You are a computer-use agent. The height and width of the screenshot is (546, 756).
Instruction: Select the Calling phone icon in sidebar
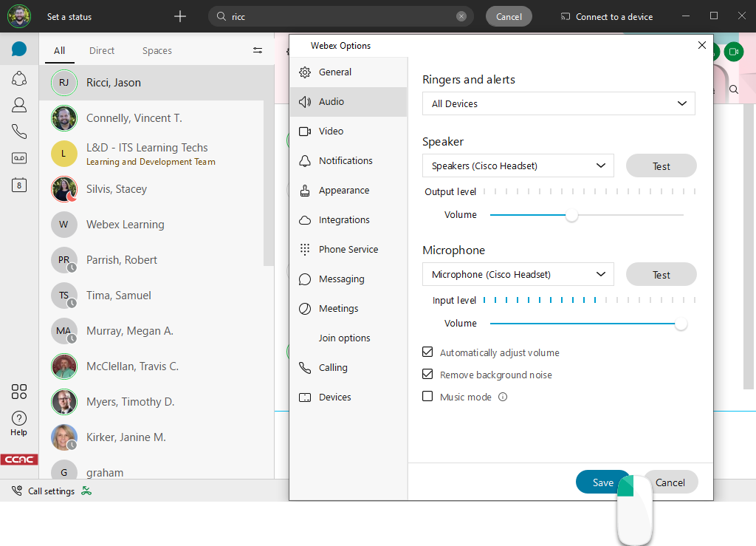(x=19, y=131)
